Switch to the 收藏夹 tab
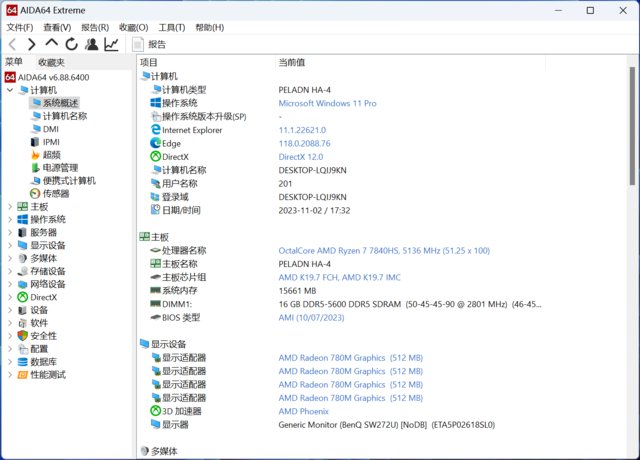640x460 pixels. tap(51, 62)
